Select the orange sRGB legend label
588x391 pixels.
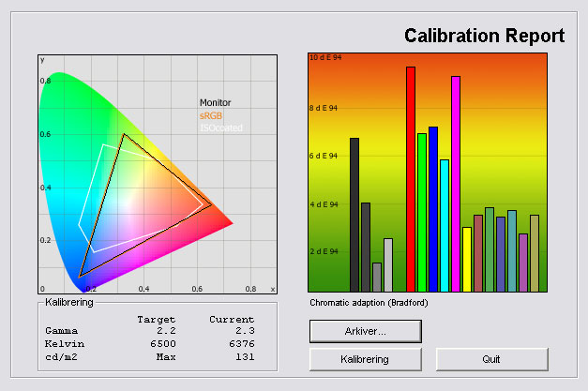point(211,115)
